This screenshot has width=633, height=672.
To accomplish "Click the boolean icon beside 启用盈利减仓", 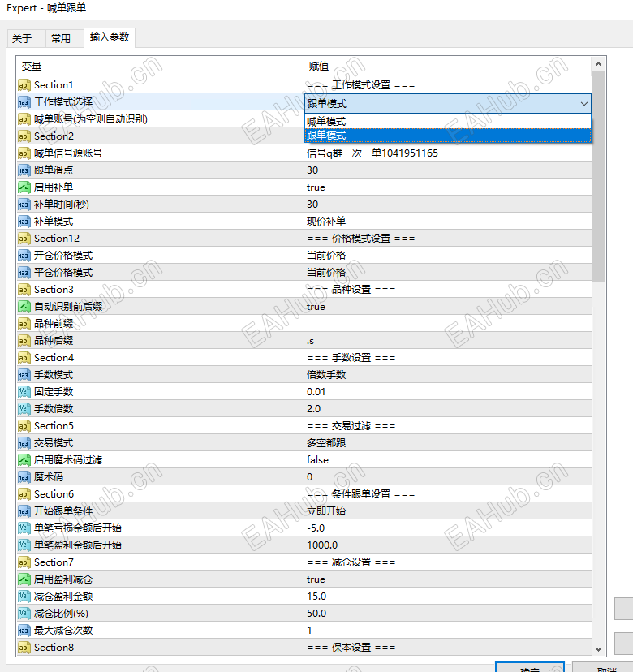I will (x=24, y=579).
